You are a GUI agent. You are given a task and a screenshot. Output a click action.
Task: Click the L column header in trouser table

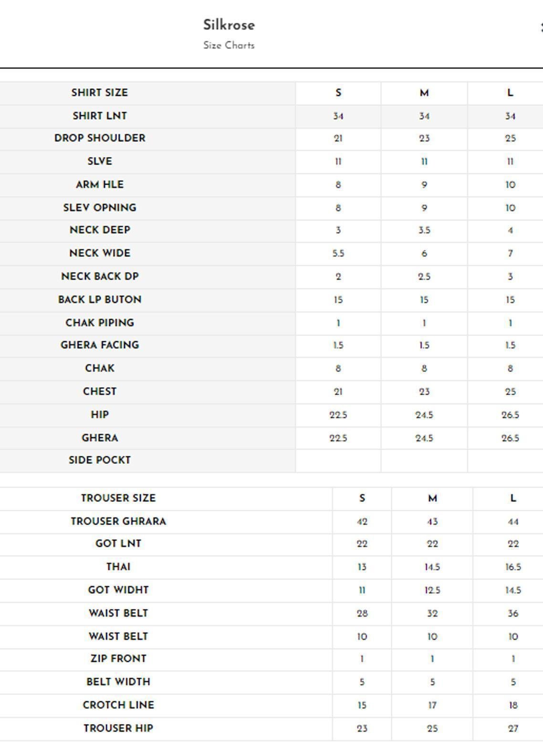click(x=513, y=498)
